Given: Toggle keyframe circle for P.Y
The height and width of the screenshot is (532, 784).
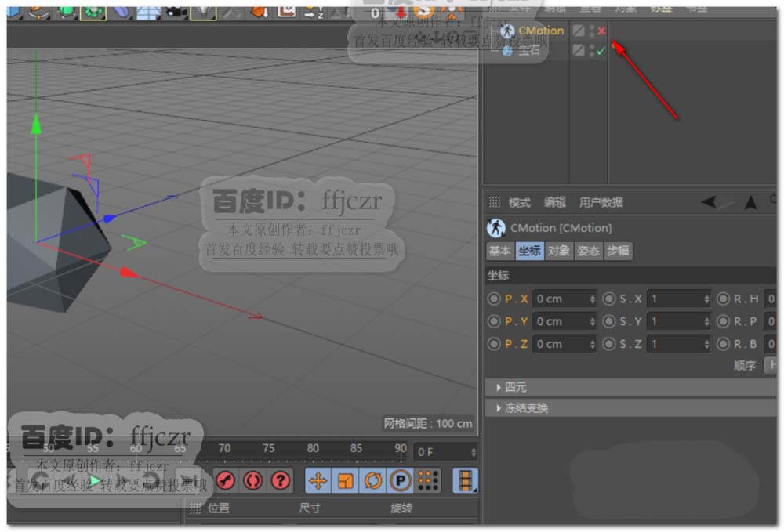Looking at the screenshot, I should click(493, 321).
